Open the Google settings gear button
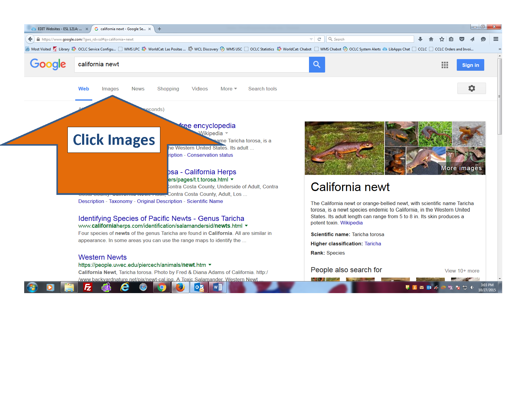Image resolution: width=532 pixels, height=411 pixels. [x=472, y=88]
